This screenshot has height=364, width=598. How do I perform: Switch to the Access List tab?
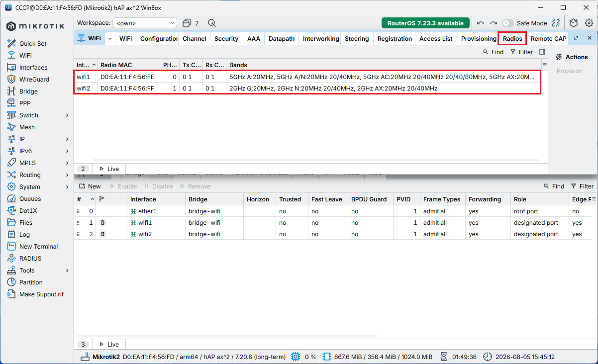[x=436, y=38]
